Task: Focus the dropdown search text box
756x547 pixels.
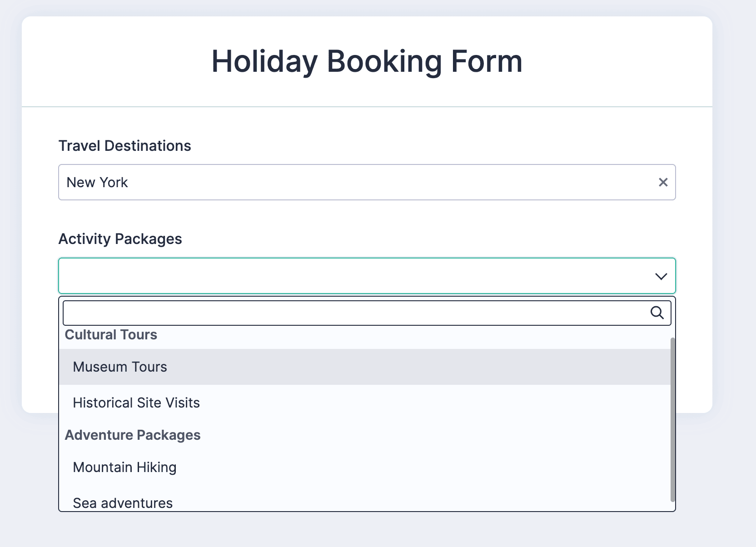Action: pyautogui.click(x=354, y=313)
